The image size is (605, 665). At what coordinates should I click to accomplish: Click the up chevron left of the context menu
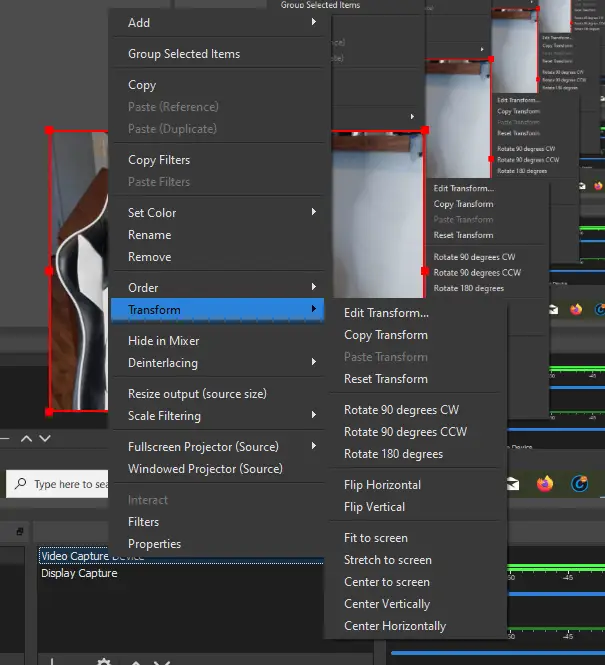pos(26,439)
